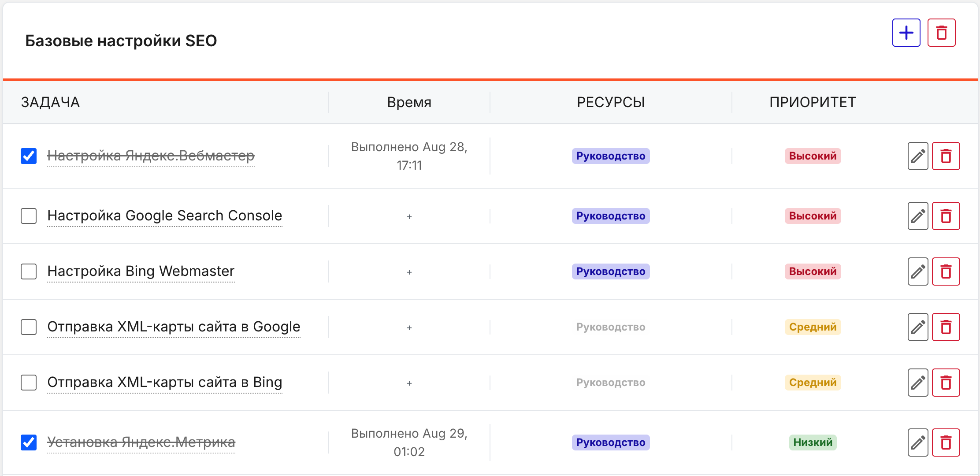Image resolution: width=980 pixels, height=476 pixels.
Task: Add a new task with the plus icon
Action: pyautogui.click(x=906, y=32)
